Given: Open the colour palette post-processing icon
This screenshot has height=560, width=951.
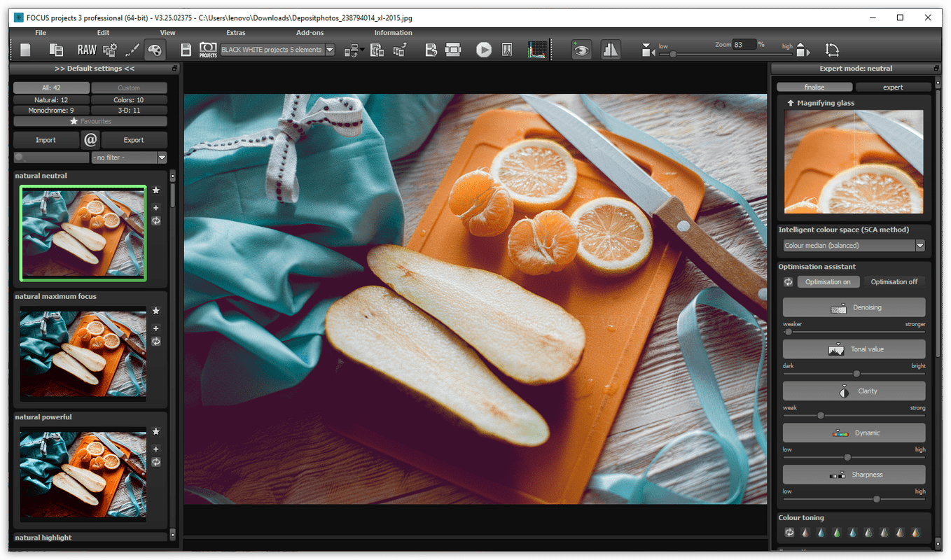Looking at the screenshot, I should pyautogui.click(x=155, y=50).
